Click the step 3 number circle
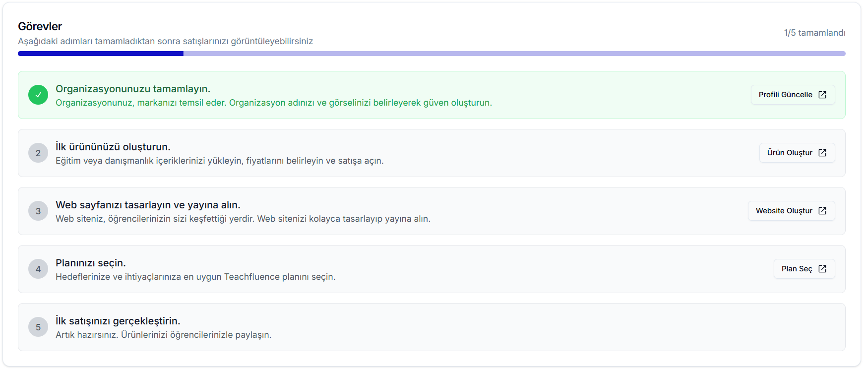Viewport: 868px width, 371px height. 38,211
